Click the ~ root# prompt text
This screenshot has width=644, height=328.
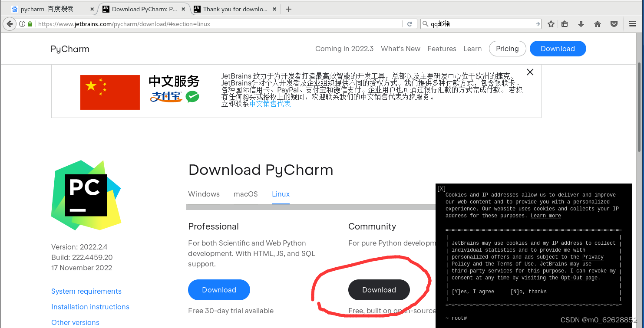point(456,318)
